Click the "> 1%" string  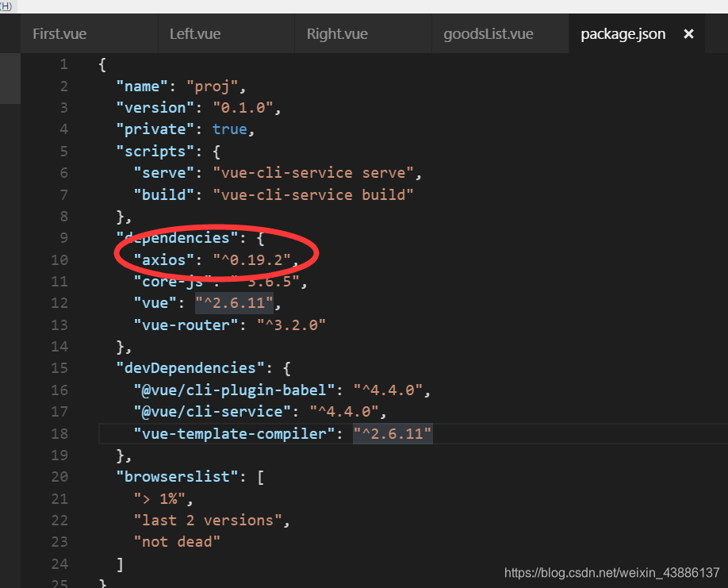pyautogui.click(x=159, y=498)
